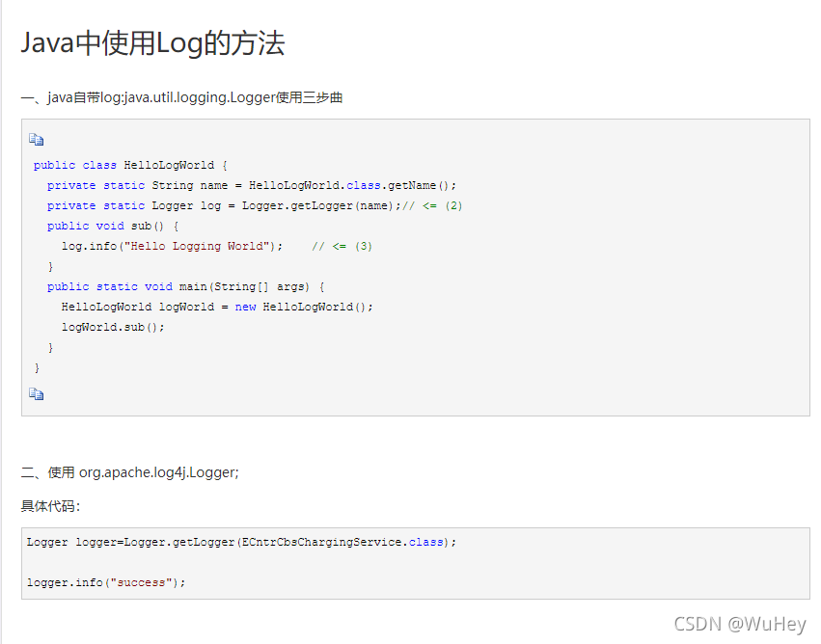The height and width of the screenshot is (644, 821).
Task: Click the line "logWorld.sub();"
Action: coord(113,328)
